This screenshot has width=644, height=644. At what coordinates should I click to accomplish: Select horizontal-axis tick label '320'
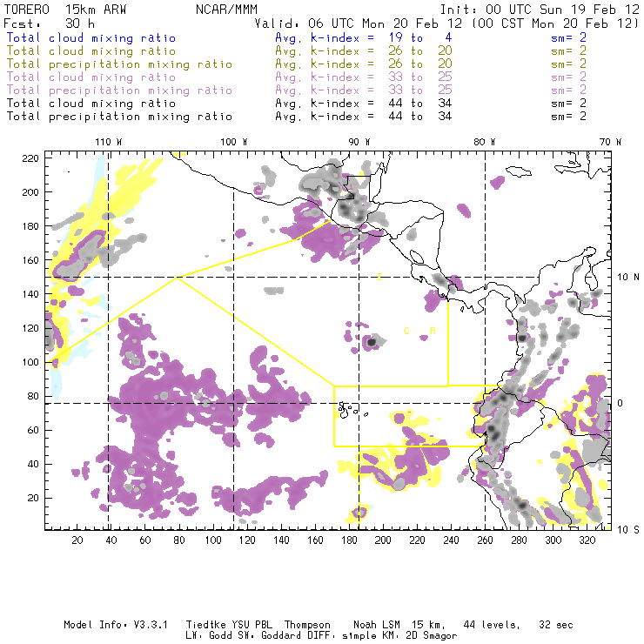tap(587, 540)
